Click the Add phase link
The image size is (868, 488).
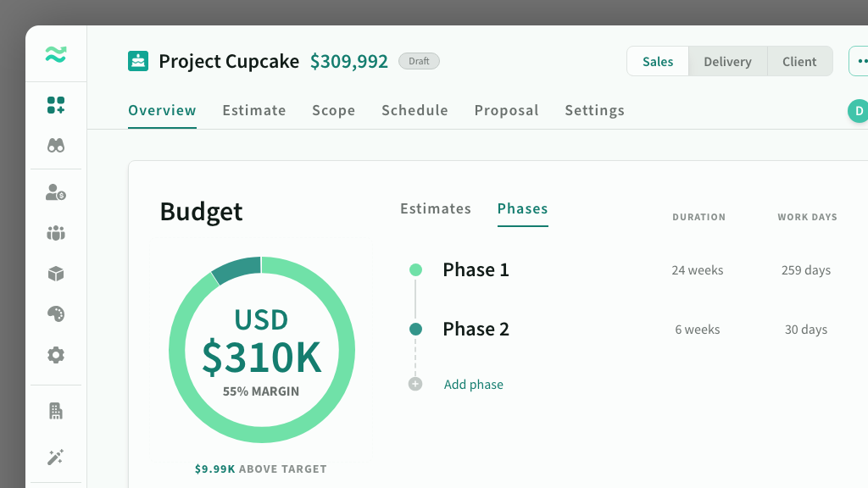tap(473, 385)
